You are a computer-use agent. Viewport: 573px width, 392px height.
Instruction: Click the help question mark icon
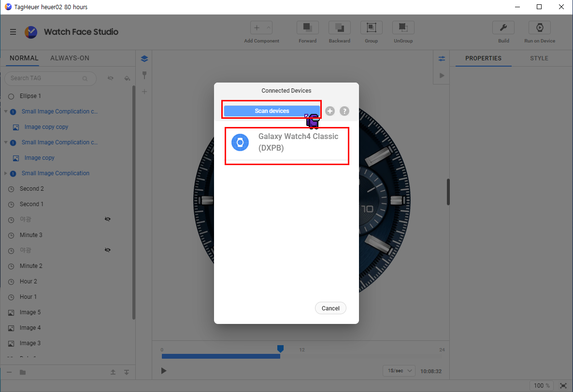344,111
